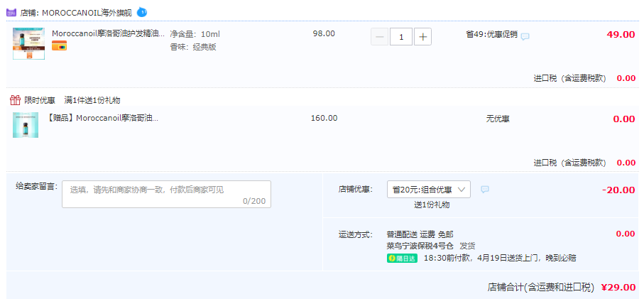Click the 送1份礼物 text below the dropdown

click(x=432, y=205)
